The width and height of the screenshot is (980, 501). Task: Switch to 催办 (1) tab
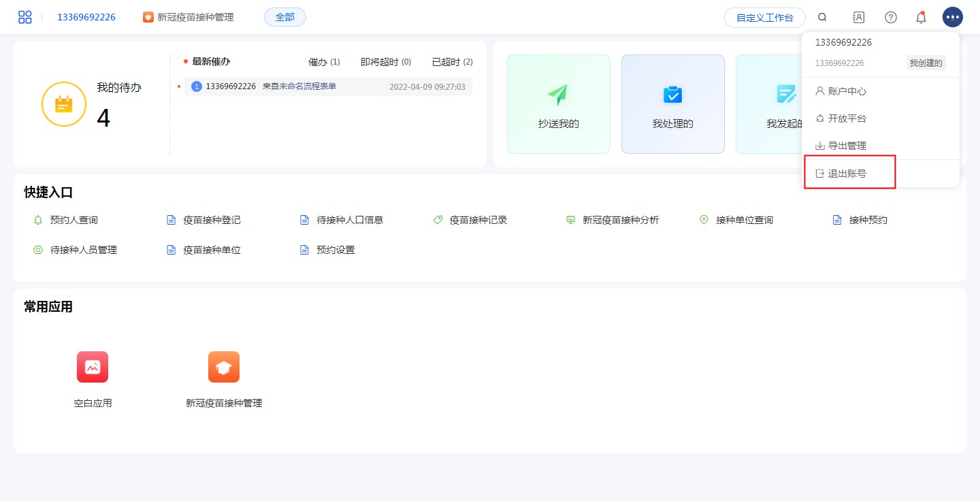pos(324,62)
